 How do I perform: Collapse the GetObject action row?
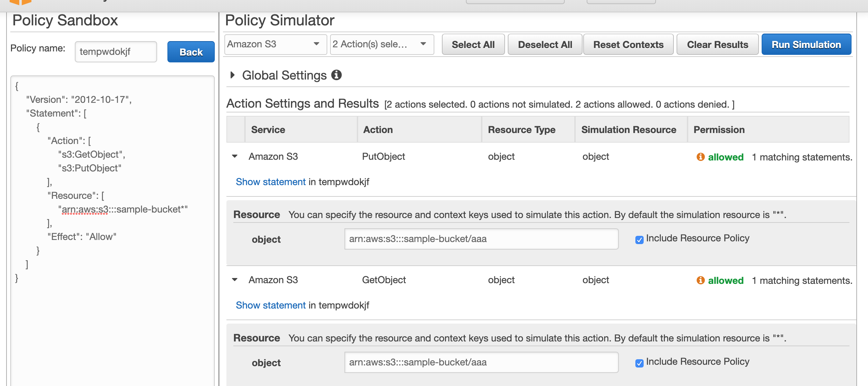coord(235,280)
